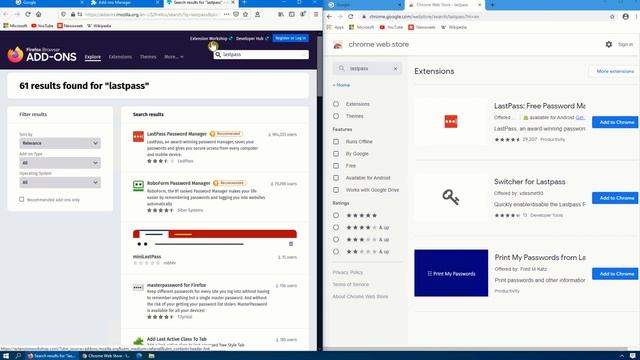Select the five-star rating filter
Screen dimensions: 640x360
tap(336, 215)
